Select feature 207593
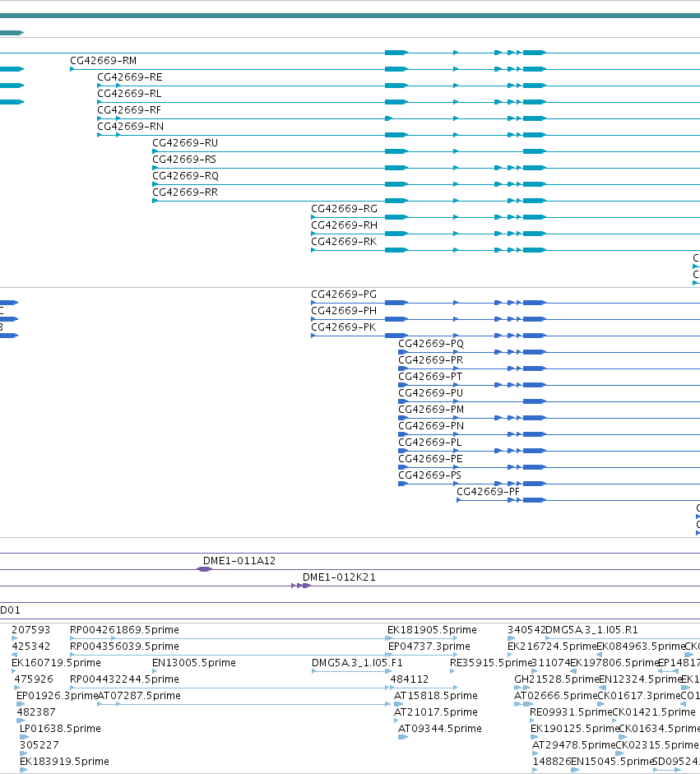Screen dimensions: 700x774 pyautogui.click(x=31, y=630)
